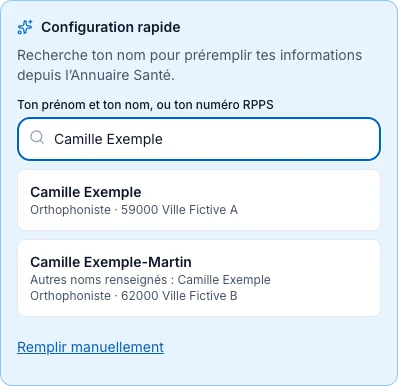Click the 59000 postal code in the first result
The width and height of the screenshot is (398, 386).
point(139,210)
